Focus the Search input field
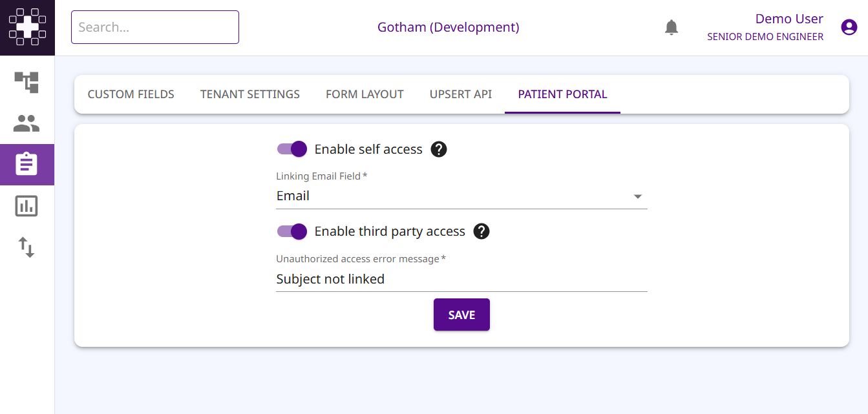Image resolution: width=868 pixels, height=414 pixels. coord(155,27)
